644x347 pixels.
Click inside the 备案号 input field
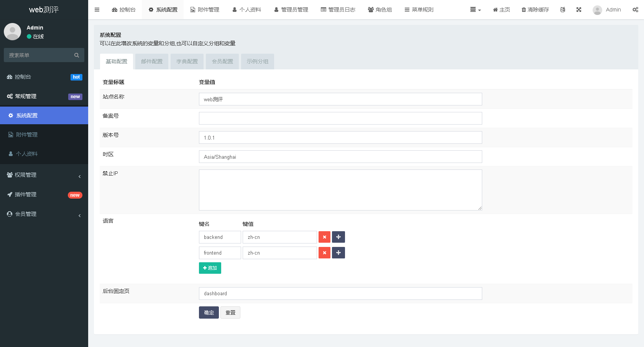(340, 118)
